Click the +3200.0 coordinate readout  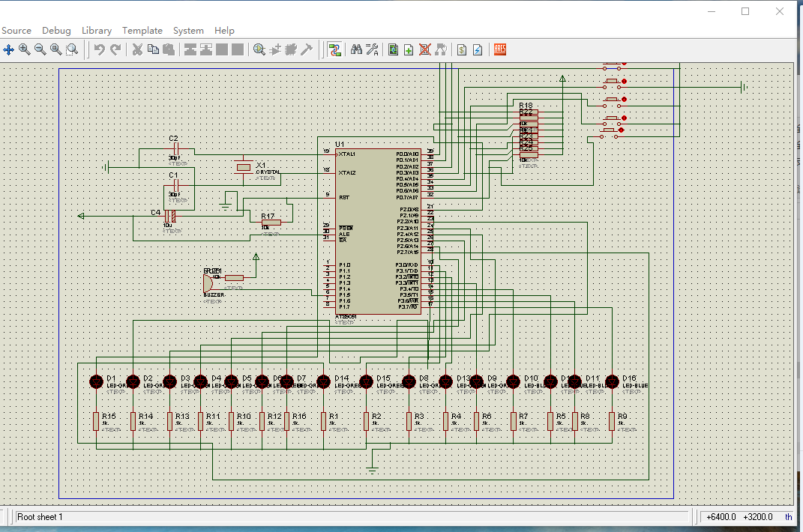click(x=758, y=516)
